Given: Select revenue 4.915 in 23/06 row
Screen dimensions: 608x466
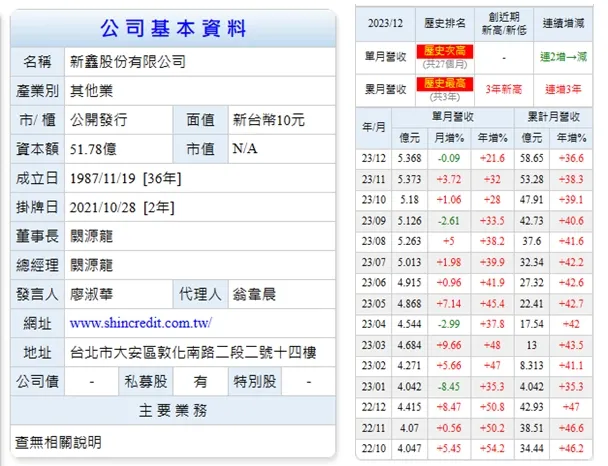Looking at the screenshot, I should (x=409, y=283).
